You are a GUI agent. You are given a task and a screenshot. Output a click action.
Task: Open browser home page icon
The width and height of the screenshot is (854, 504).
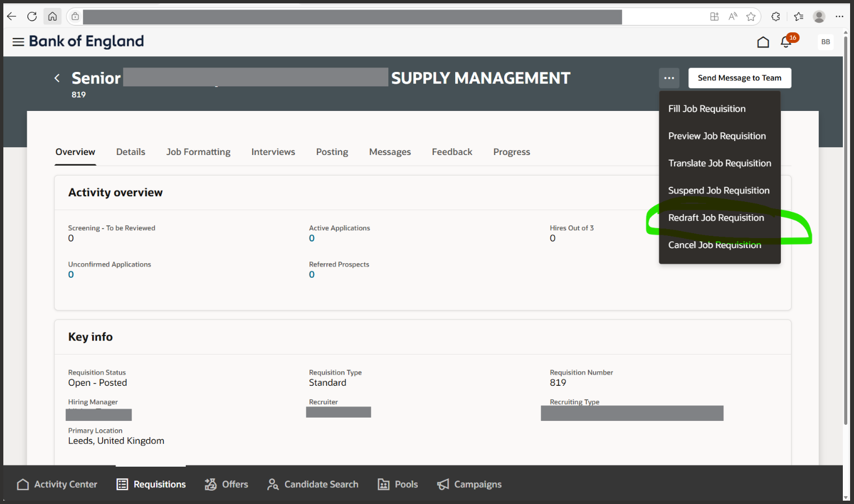click(52, 17)
